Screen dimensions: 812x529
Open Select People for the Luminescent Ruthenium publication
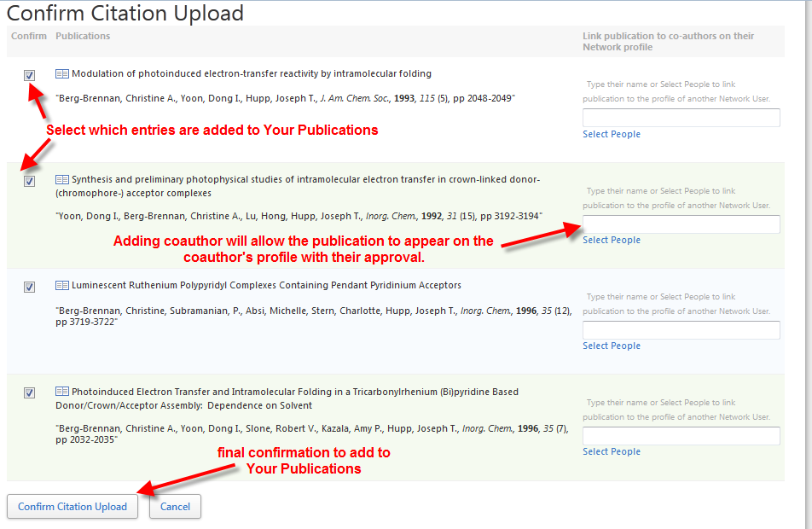[x=611, y=346]
